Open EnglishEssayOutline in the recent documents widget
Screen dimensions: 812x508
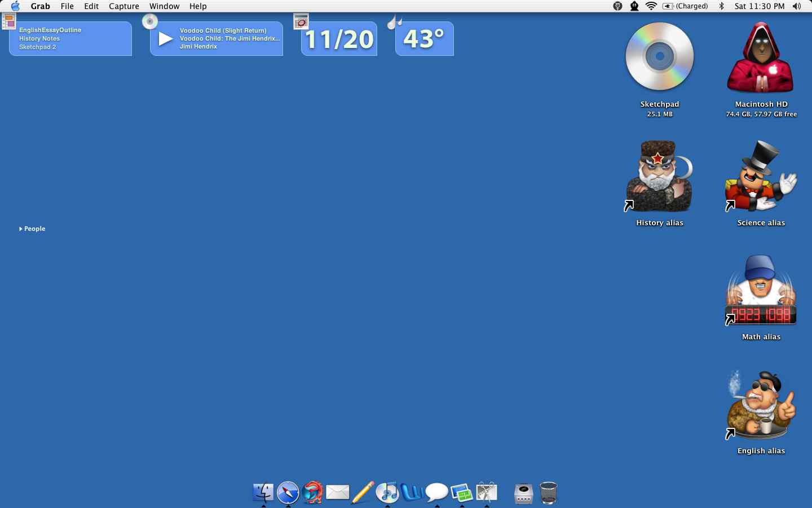(50, 30)
